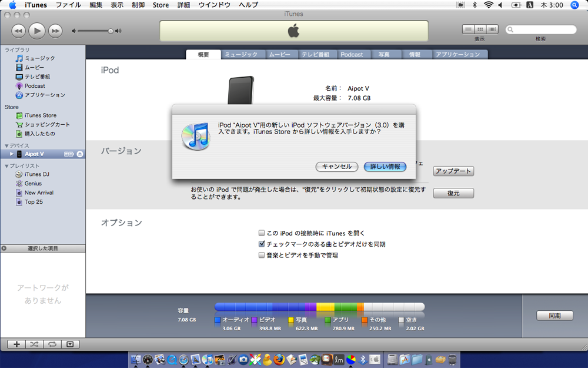Switch to grid view display
Image resolution: width=588 pixels, height=368 pixels.
click(x=480, y=29)
